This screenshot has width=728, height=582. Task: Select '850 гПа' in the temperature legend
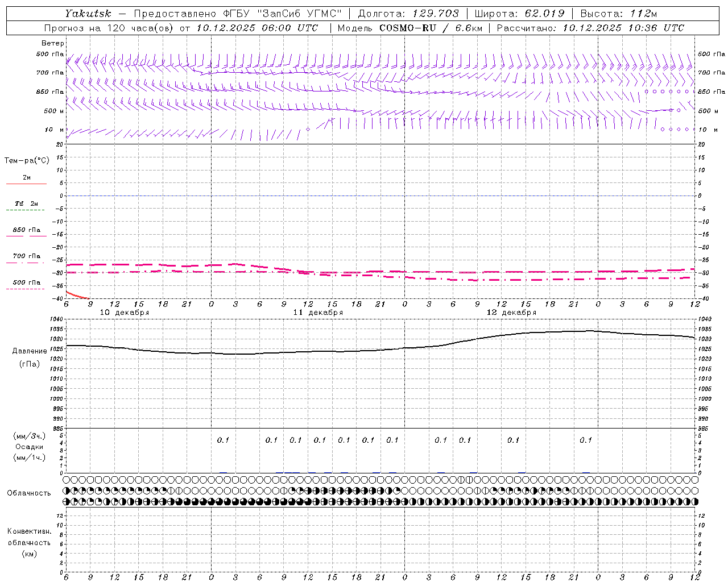(x=27, y=230)
